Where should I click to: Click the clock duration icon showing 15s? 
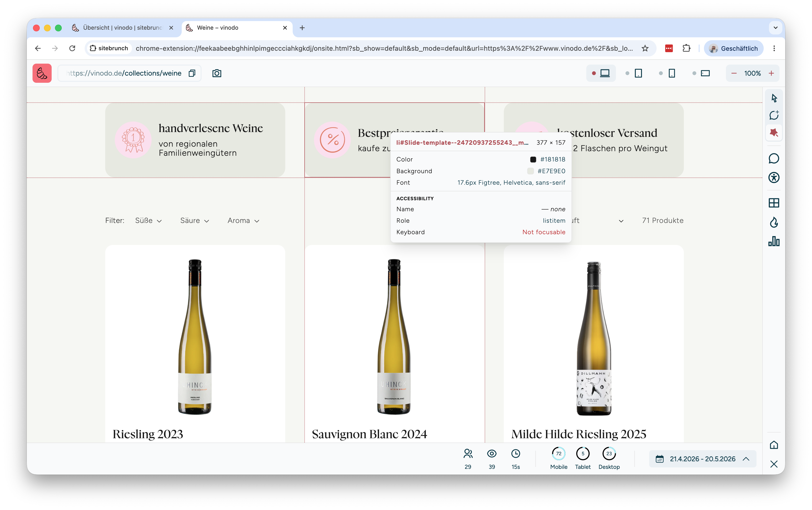coord(516,454)
